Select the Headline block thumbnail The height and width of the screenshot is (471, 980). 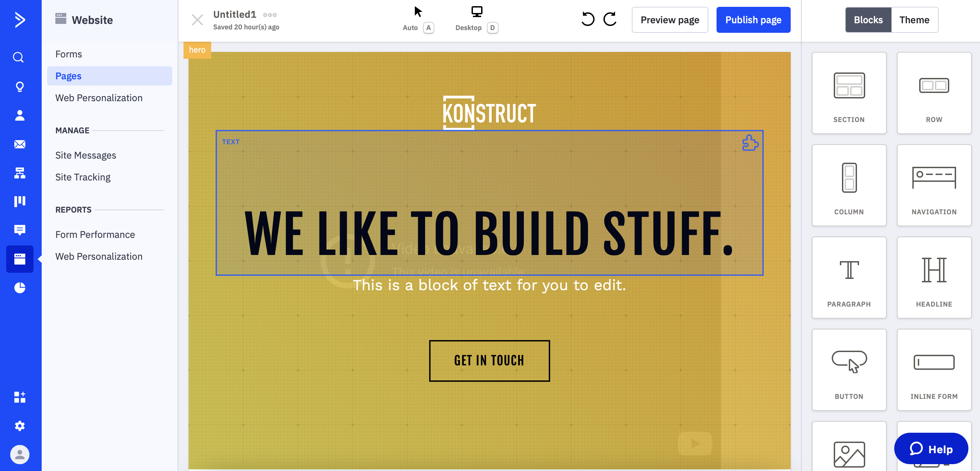click(934, 277)
